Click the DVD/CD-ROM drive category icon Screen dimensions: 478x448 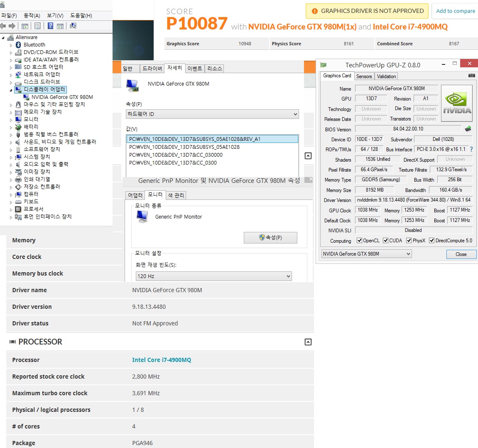(x=18, y=52)
